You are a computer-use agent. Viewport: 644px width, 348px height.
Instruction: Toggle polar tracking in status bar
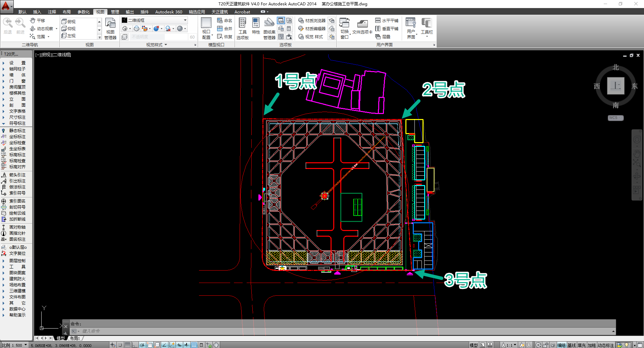pos(142,345)
